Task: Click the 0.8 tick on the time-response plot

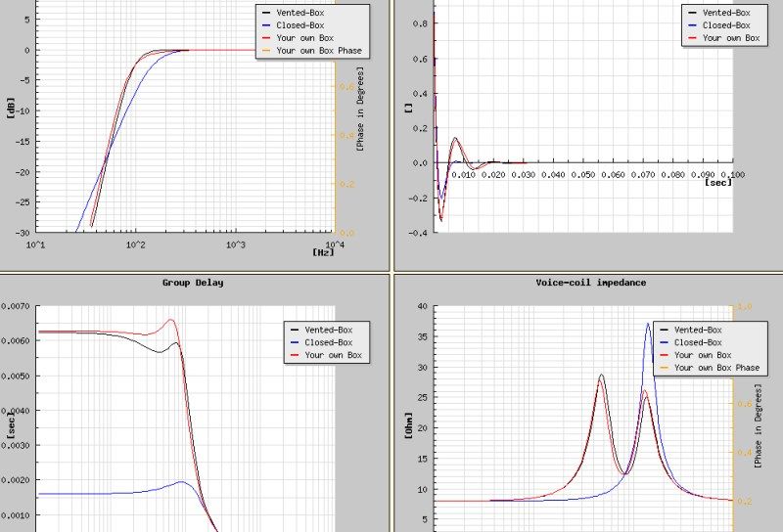Action: (421, 23)
